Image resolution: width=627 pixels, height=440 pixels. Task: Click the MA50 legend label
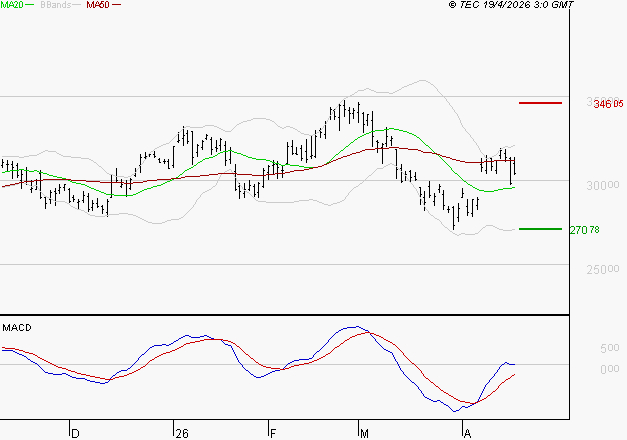98,6
